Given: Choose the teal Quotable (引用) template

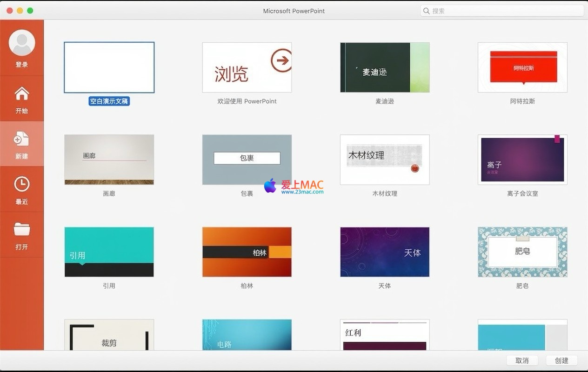Looking at the screenshot, I should [109, 252].
